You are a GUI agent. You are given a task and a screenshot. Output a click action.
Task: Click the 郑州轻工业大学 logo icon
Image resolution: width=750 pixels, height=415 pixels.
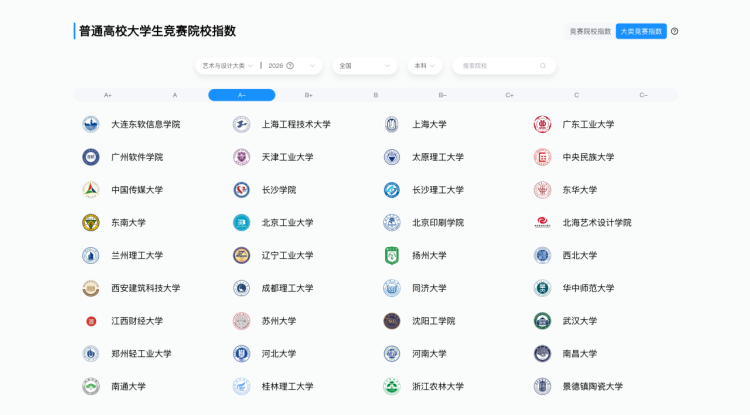[x=90, y=354]
